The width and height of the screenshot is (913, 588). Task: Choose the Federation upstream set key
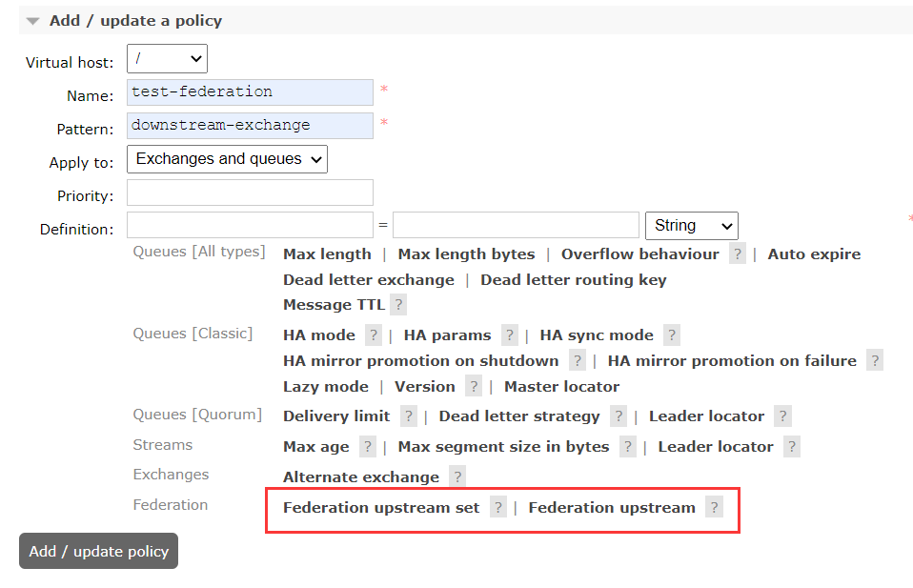(381, 508)
